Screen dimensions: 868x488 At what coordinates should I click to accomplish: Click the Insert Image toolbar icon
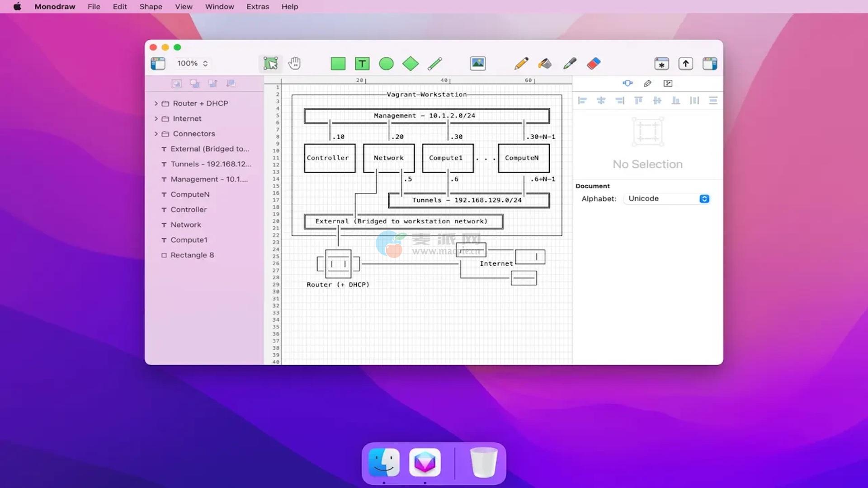[478, 64]
